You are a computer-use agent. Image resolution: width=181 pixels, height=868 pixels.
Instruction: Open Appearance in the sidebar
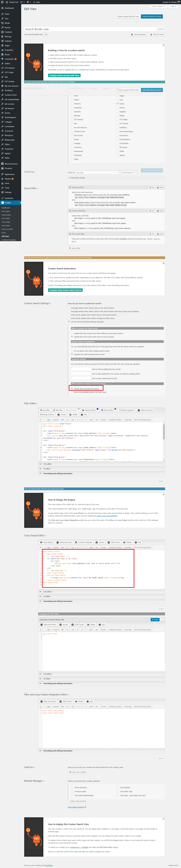[x=9, y=174]
